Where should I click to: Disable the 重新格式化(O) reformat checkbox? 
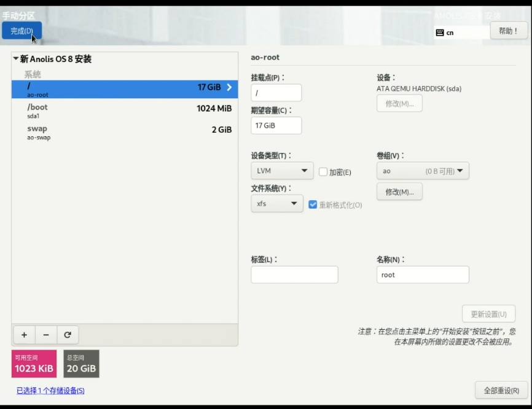tap(313, 205)
